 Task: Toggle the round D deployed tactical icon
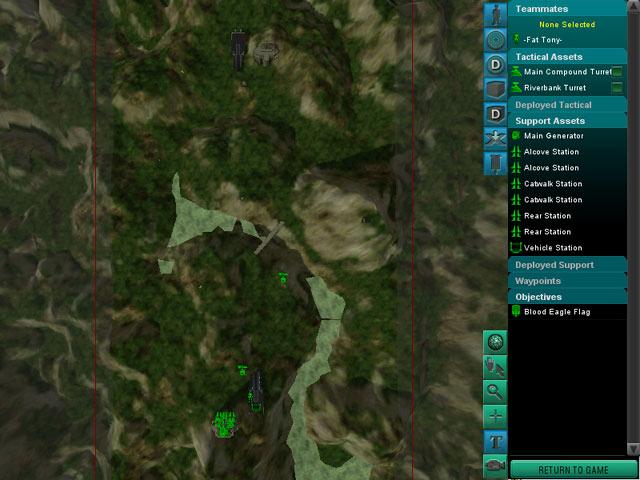click(495, 64)
